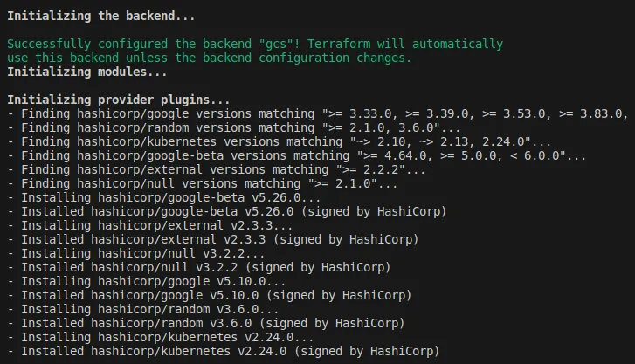
Task: Click the "Finding hashicorp/null versions" line
Action: point(203,184)
